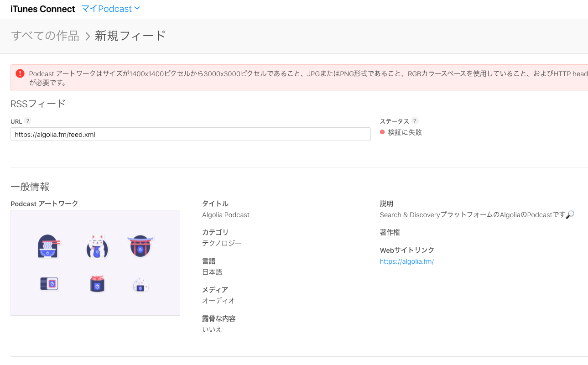Image resolution: width=588 pixels, height=365 pixels.
Task: Click the red-topped gunkan sushi sticker
Action: click(97, 284)
